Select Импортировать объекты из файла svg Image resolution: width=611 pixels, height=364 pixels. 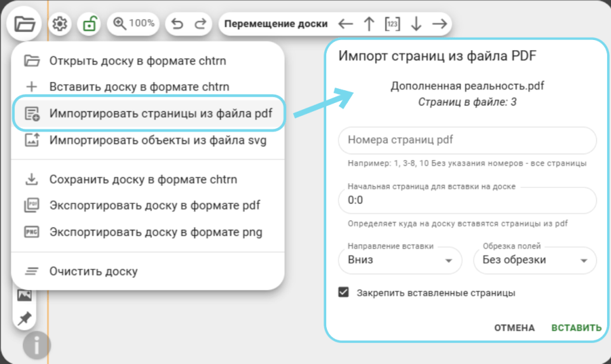tap(148, 140)
